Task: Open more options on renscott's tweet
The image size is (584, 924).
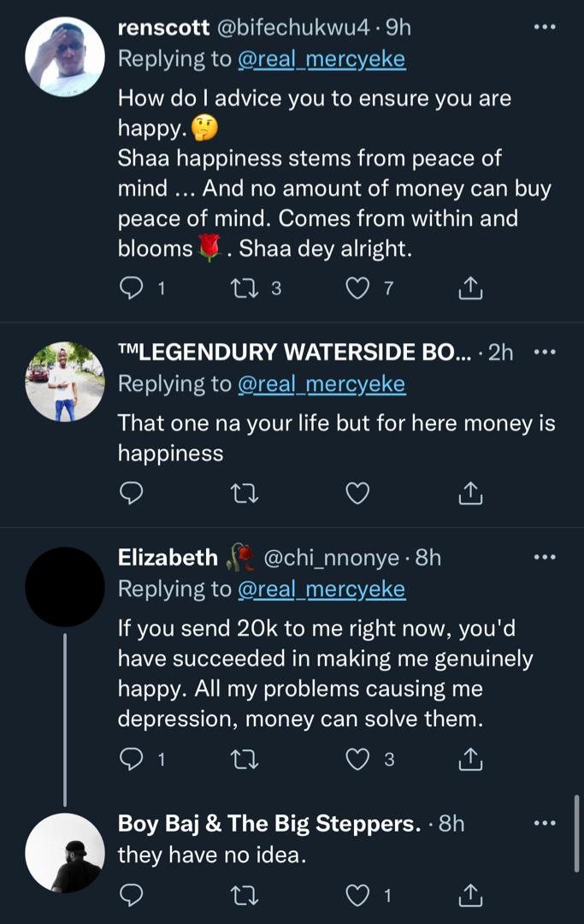Action: tap(545, 27)
